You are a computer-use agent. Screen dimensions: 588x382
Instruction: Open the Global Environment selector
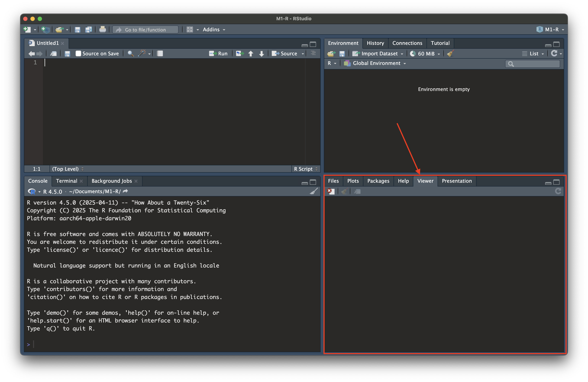[375, 63]
